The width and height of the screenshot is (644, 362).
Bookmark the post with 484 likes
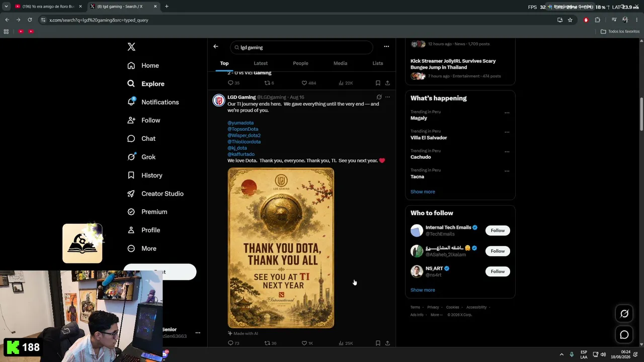pos(378,83)
